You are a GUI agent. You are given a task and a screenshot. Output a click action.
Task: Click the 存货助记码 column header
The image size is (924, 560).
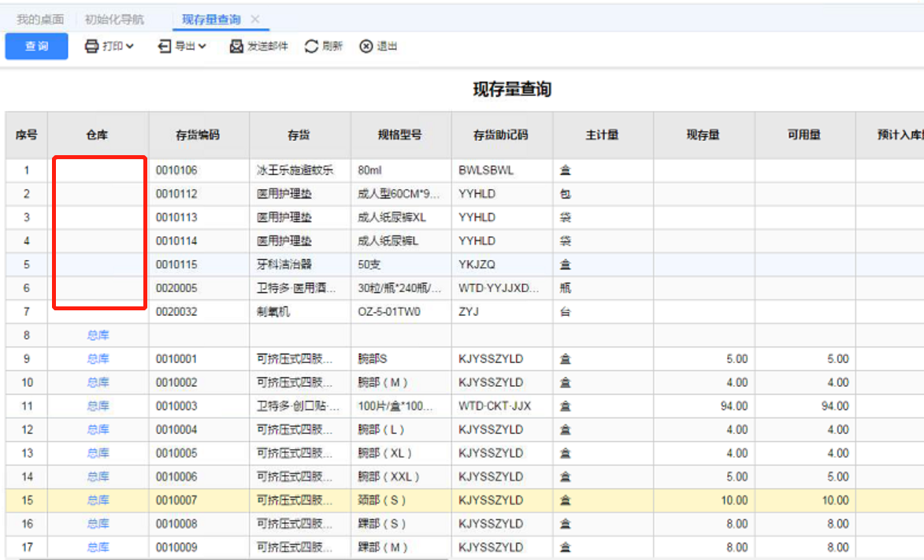tap(502, 135)
